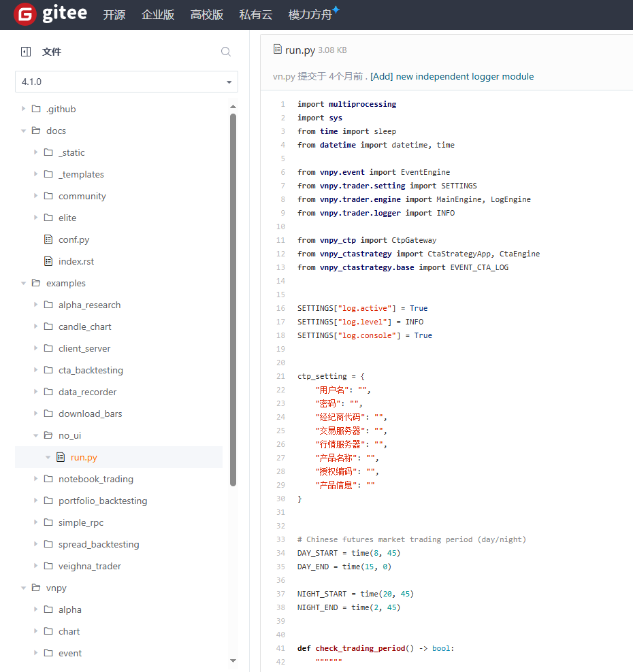Click the index.rst file icon
Image resolution: width=633 pixels, height=672 pixels.
[x=48, y=261]
